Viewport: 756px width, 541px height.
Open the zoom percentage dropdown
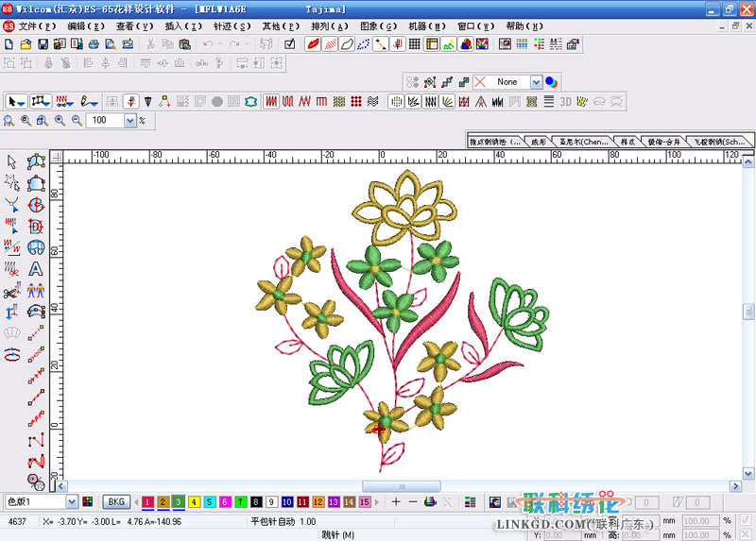[x=129, y=121]
